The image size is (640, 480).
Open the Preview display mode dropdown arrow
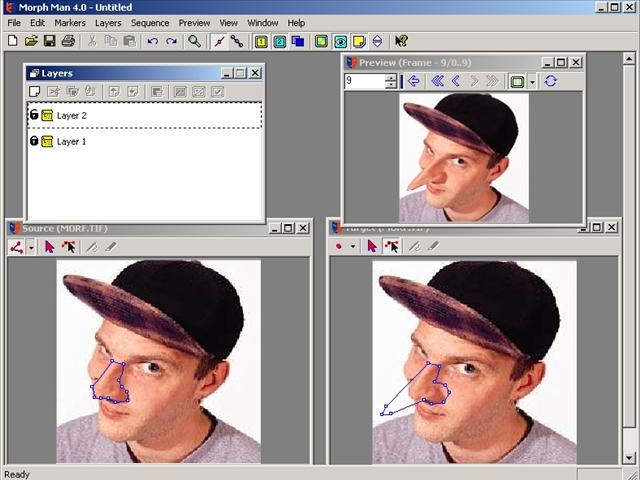pyautogui.click(x=532, y=82)
